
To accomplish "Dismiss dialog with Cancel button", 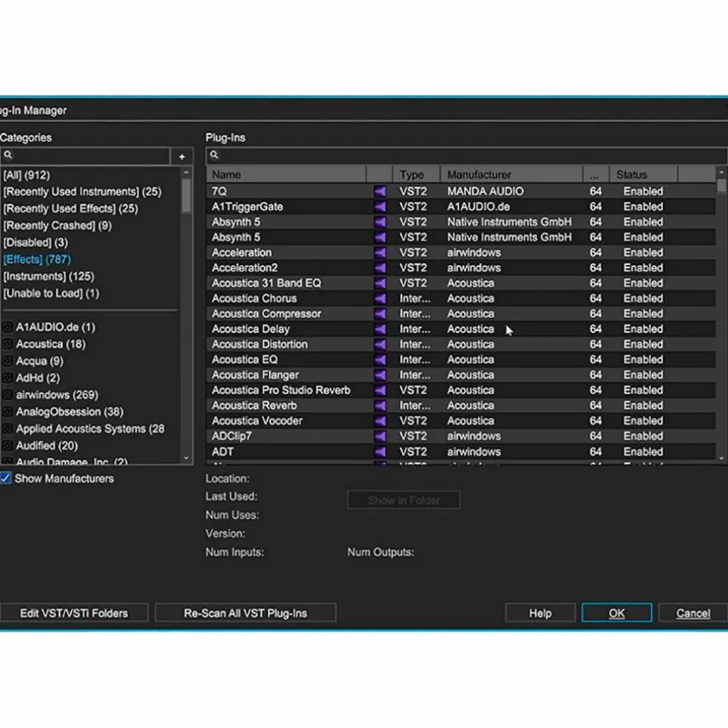I will 692,613.
